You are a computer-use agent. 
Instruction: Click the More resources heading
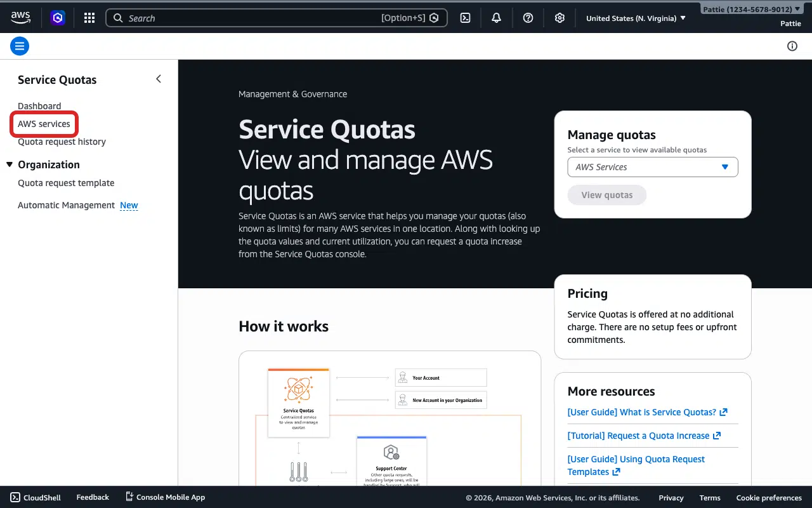click(x=611, y=391)
